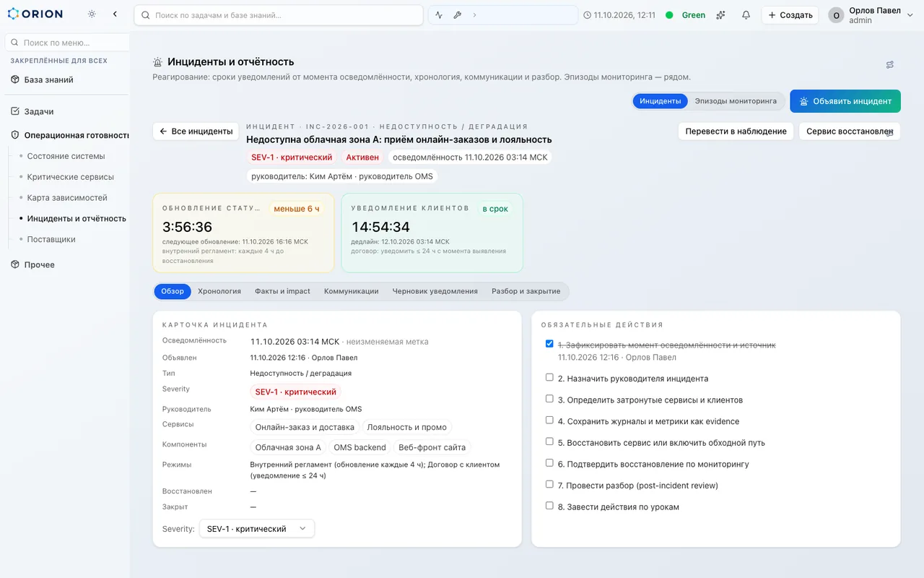924x578 pixels.
Task: Click the activity pulse icon in top bar
Action: tap(439, 15)
